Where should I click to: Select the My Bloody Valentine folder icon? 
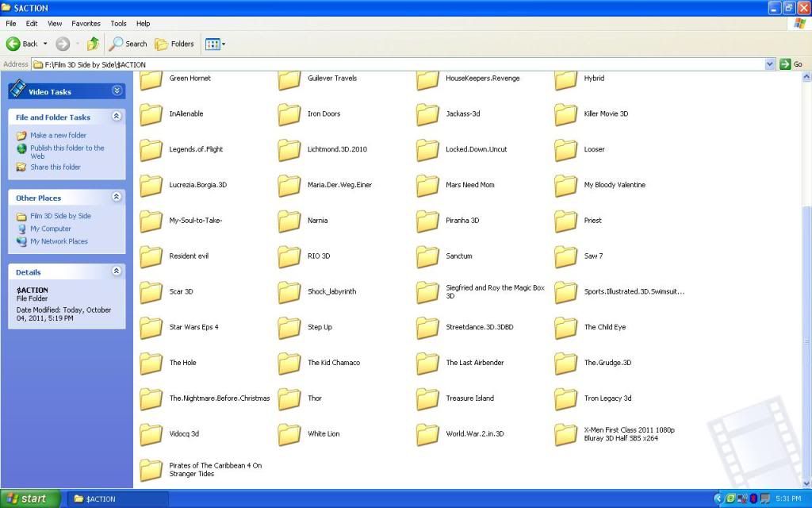pyautogui.click(x=565, y=186)
